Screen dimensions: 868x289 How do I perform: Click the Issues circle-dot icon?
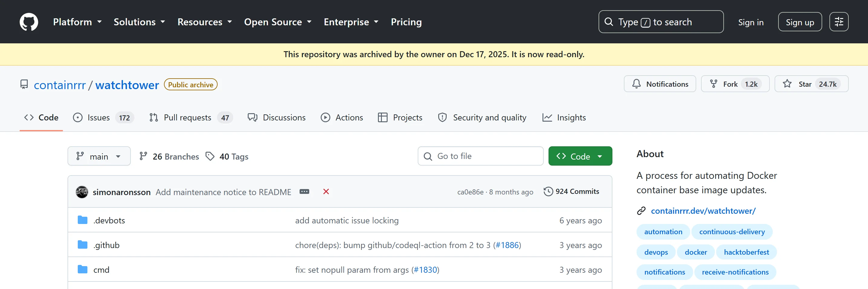click(77, 117)
